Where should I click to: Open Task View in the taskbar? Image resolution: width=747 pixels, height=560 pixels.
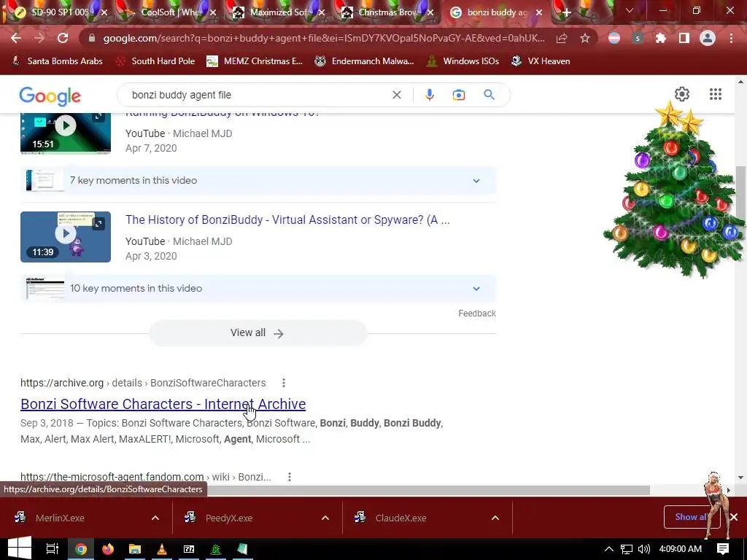point(52,549)
